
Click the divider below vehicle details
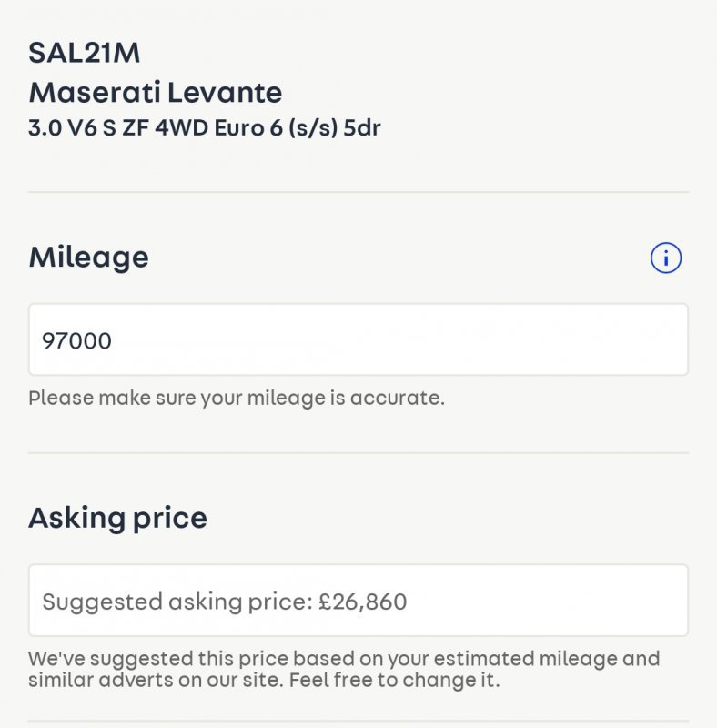click(x=358, y=191)
